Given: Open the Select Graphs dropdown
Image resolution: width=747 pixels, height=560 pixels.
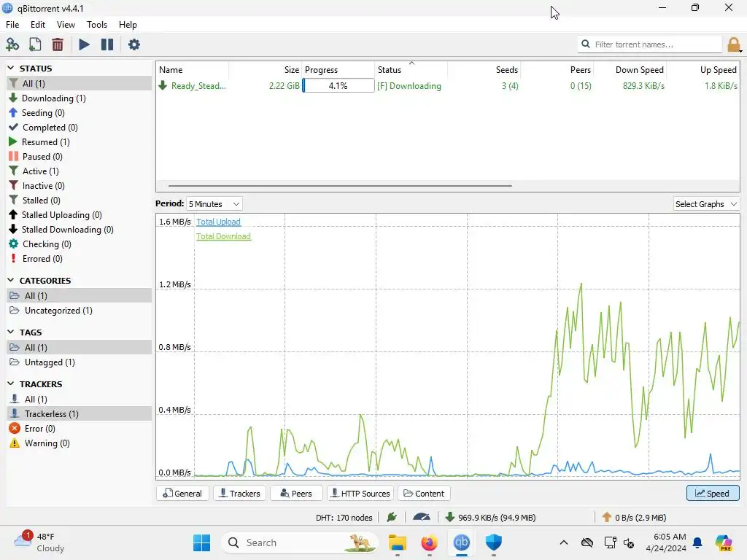Looking at the screenshot, I should (706, 204).
